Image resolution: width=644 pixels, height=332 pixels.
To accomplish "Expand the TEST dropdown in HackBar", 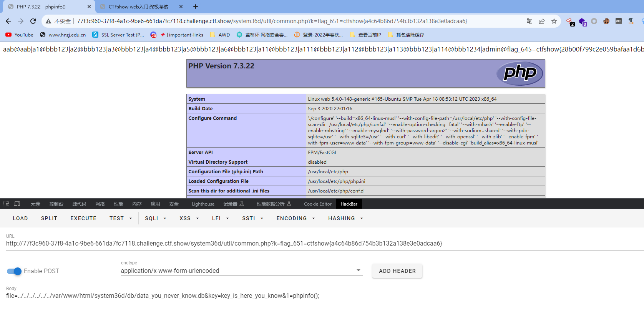I will [x=121, y=218].
